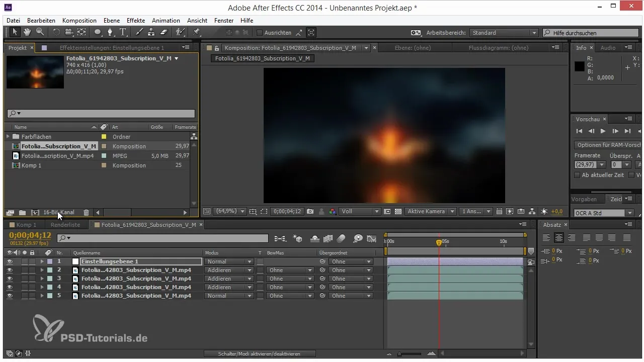Select the Pan Behind anchor point tool
644x362 pixels.
(x=82, y=32)
